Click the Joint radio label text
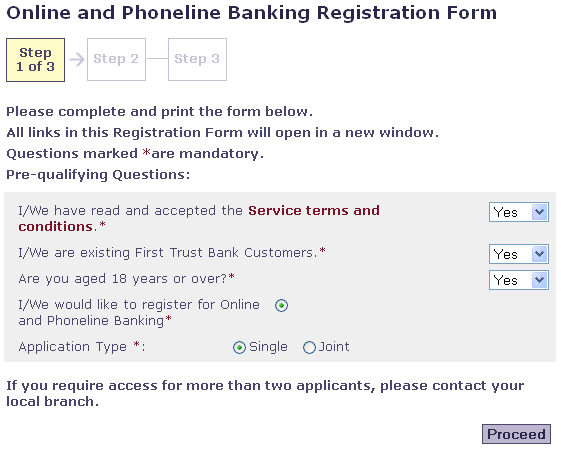 [334, 347]
